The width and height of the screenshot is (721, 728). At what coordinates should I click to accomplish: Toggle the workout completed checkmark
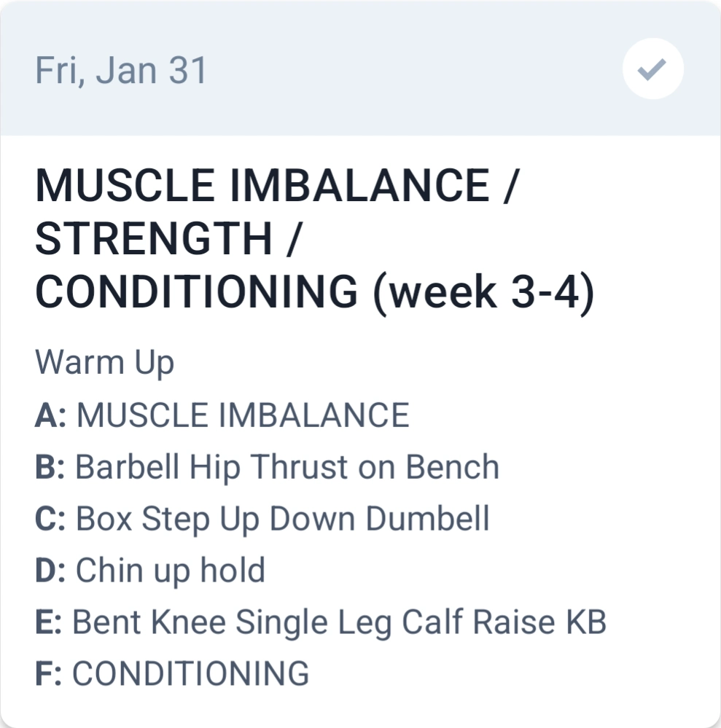click(x=652, y=70)
